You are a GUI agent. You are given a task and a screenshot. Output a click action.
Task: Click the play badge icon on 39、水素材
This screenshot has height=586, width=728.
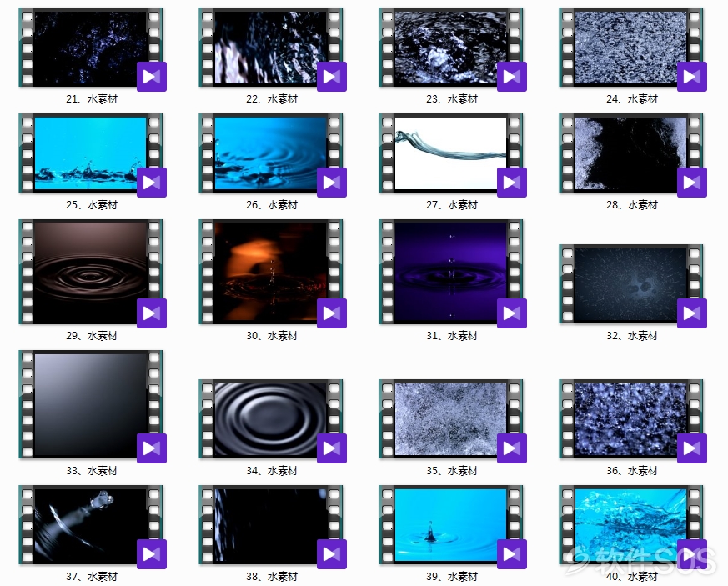[512, 554]
